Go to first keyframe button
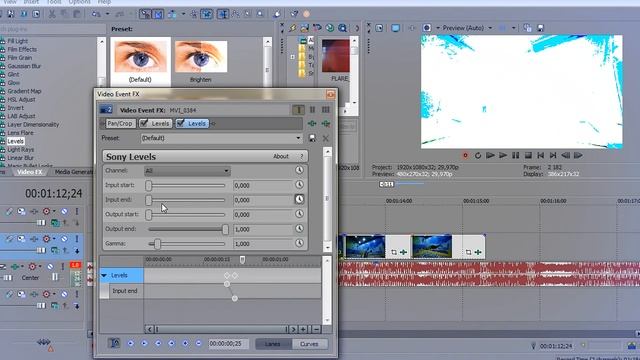 pos(131,344)
